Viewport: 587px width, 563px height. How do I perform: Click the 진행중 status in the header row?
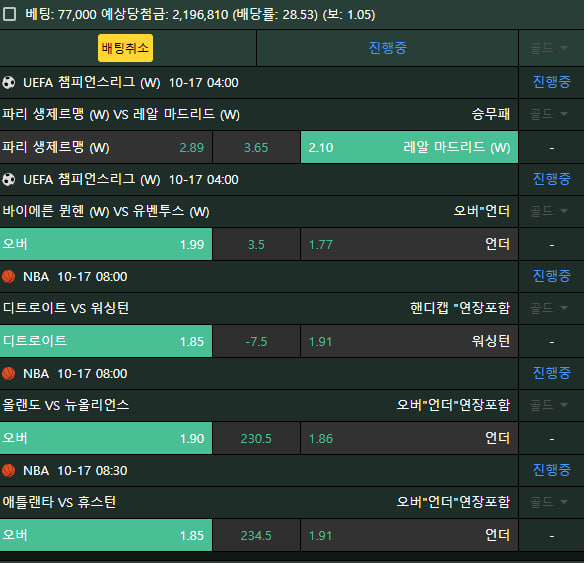[387, 48]
